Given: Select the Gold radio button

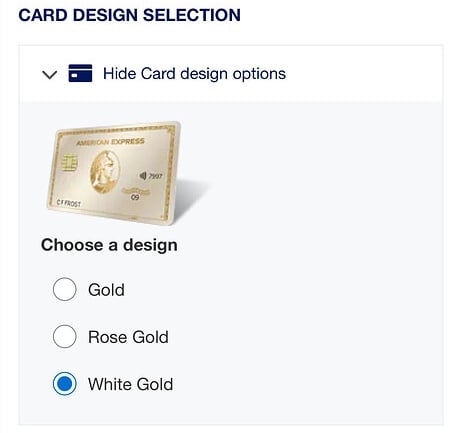Looking at the screenshot, I should (x=64, y=289).
